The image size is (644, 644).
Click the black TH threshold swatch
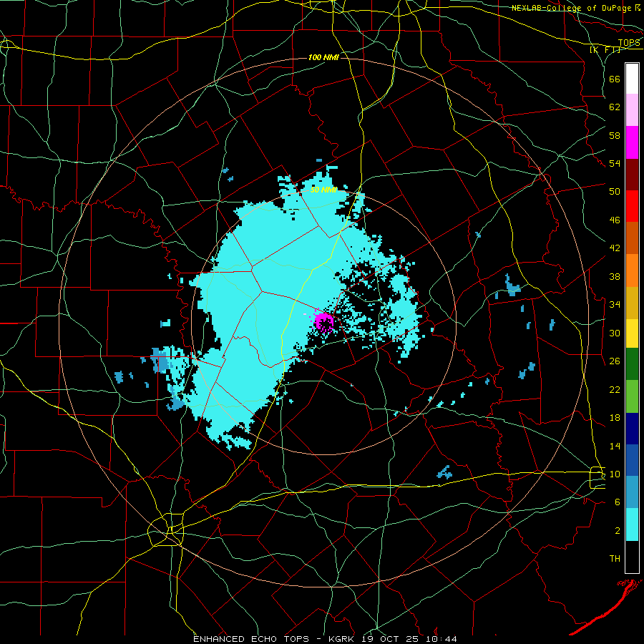click(632, 557)
